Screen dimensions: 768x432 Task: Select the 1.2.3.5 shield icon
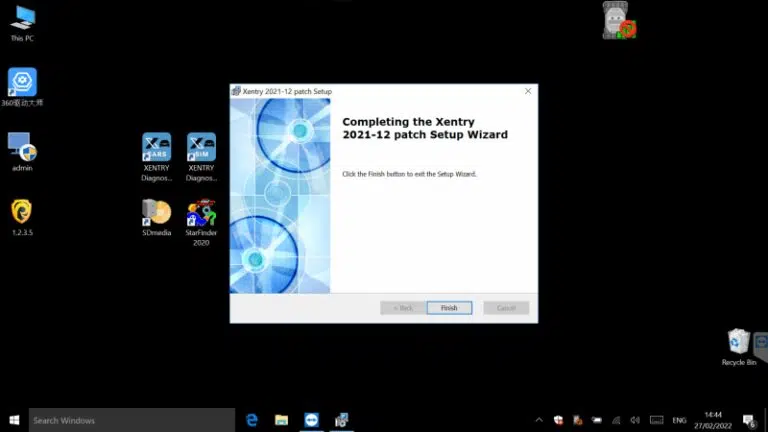(22, 211)
